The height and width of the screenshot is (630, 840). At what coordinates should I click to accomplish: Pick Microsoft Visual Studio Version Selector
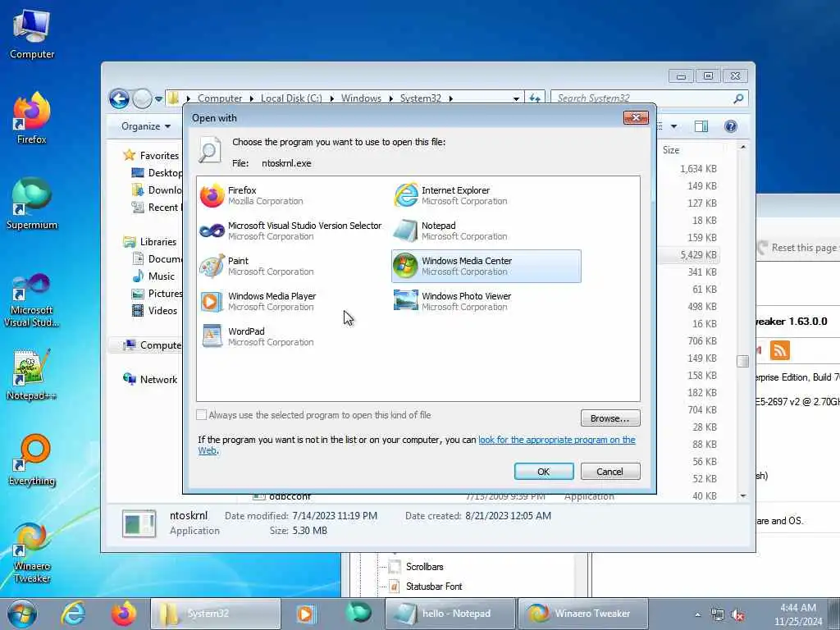point(291,231)
